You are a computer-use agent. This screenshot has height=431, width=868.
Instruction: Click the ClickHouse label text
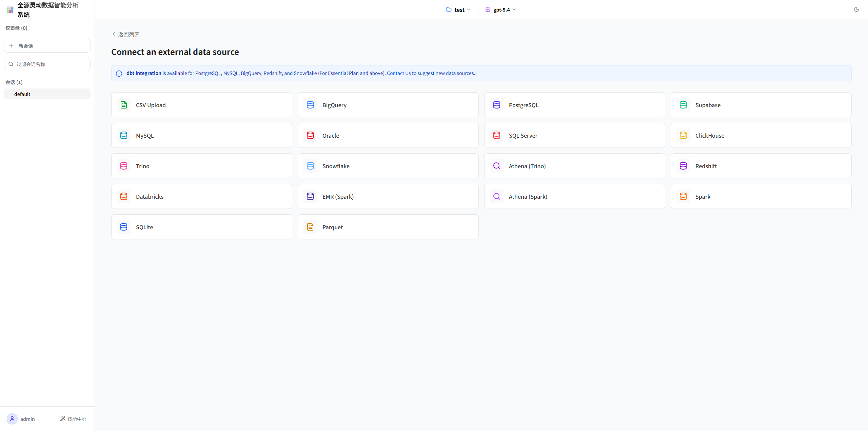(x=710, y=136)
